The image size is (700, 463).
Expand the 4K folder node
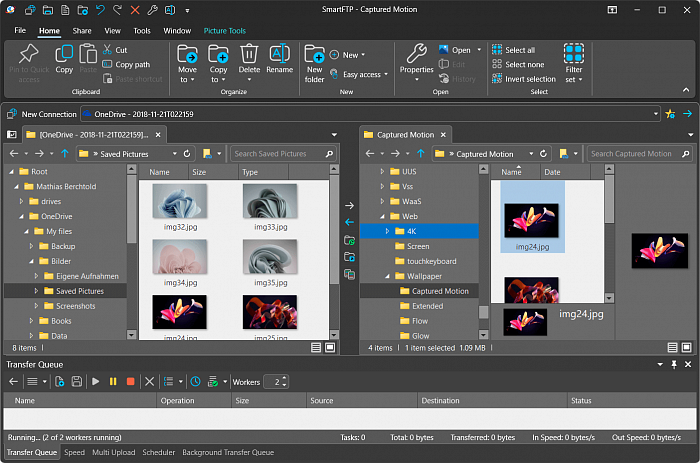tap(387, 231)
